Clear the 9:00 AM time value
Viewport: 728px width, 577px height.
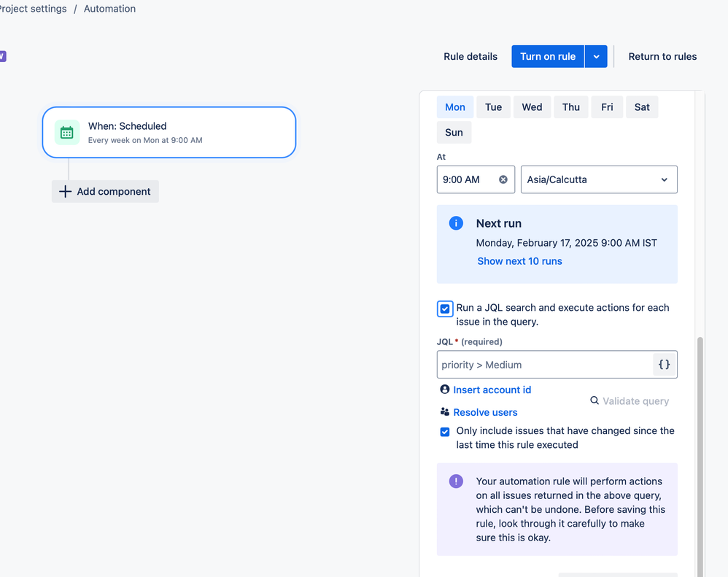click(x=503, y=179)
